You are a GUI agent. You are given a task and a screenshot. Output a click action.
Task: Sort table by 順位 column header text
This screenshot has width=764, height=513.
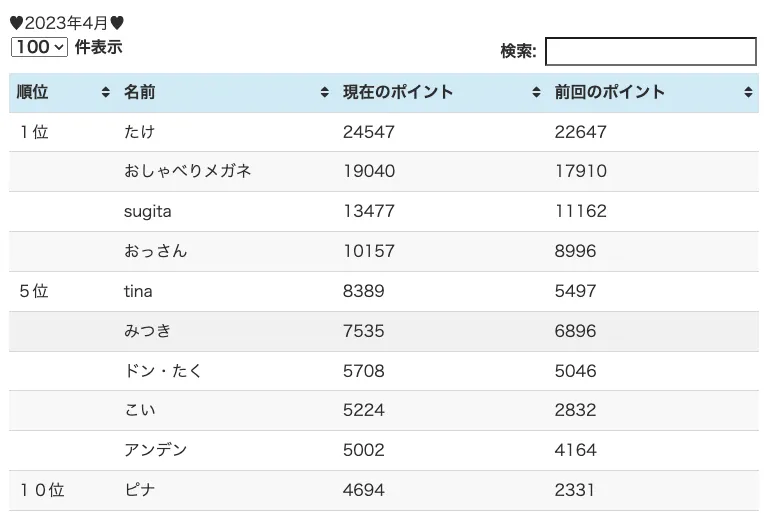[33, 93]
